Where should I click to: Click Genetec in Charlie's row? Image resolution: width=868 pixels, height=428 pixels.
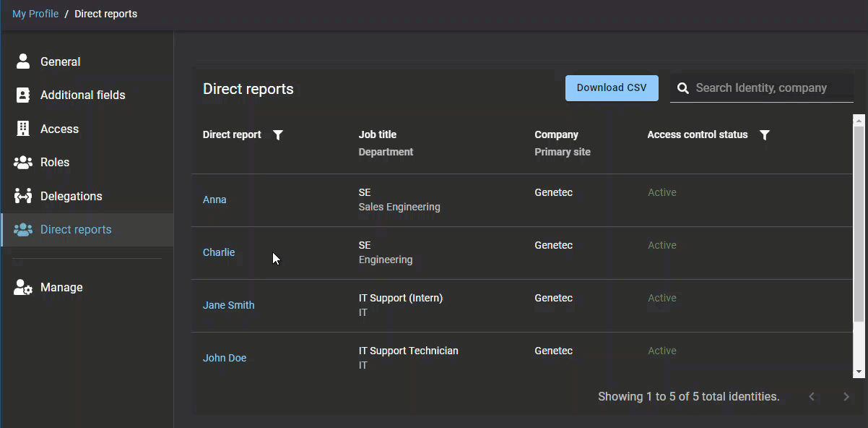tap(553, 245)
